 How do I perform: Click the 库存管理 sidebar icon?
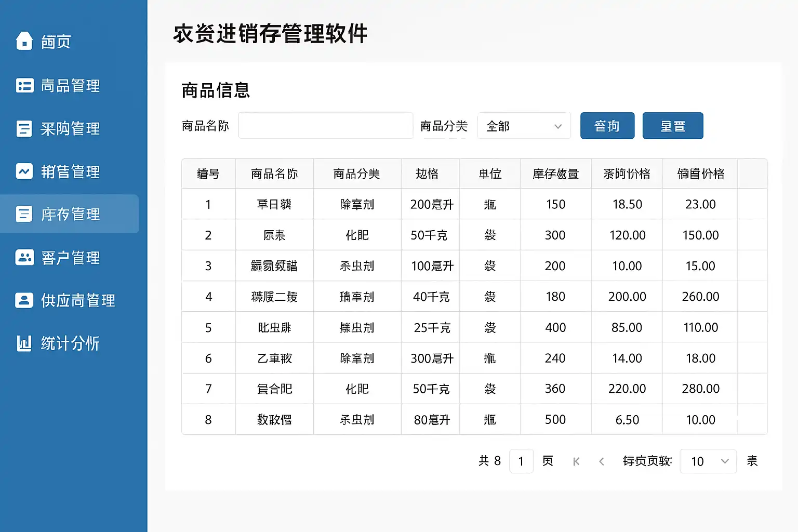coord(24,214)
